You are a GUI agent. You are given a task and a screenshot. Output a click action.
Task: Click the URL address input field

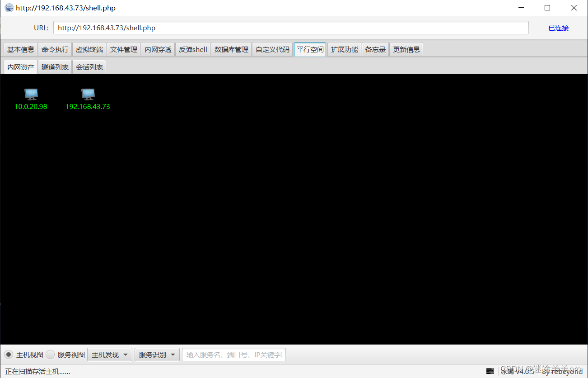tap(291, 28)
